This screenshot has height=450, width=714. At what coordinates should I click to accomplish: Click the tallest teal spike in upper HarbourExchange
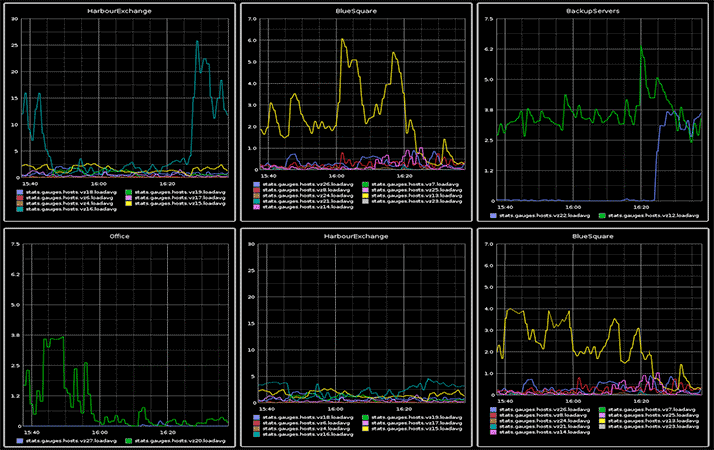tap(197, 42)
